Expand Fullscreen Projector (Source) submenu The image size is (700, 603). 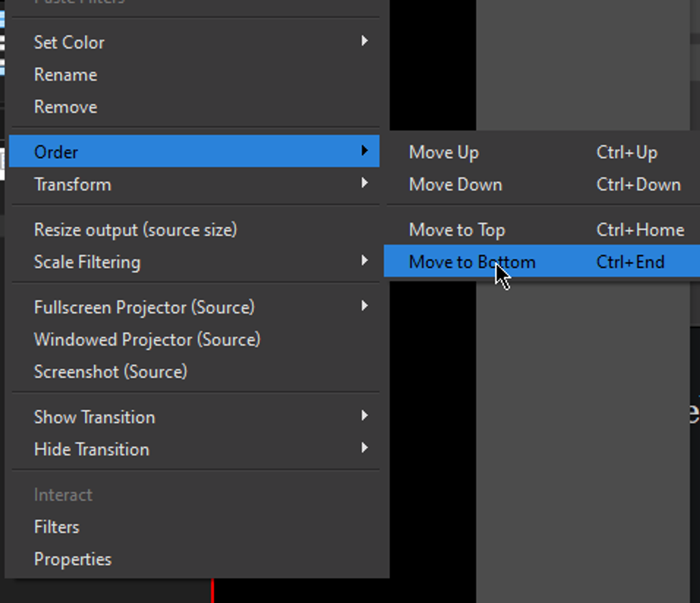[x=194, y=307]
